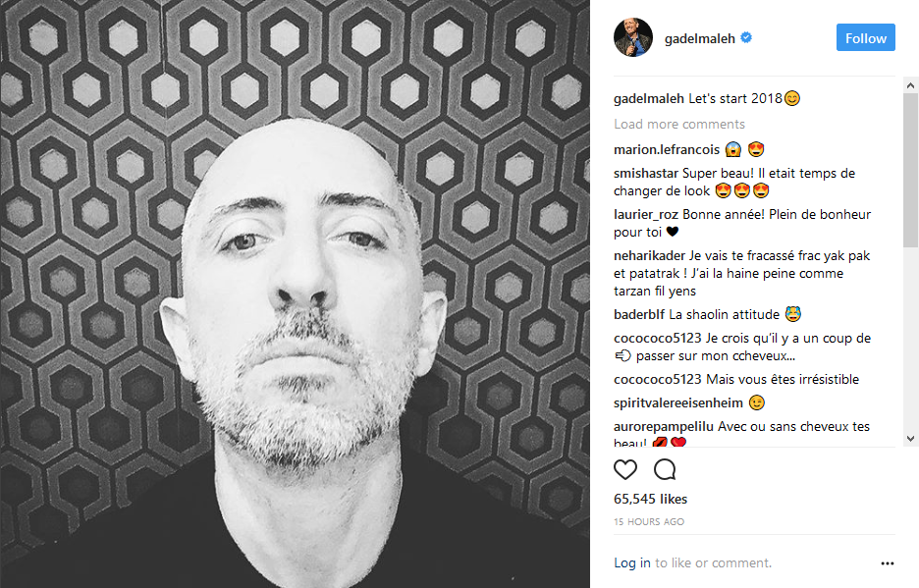Click the comments scrollbar up arrow
The height and width of the screenshot is (588, 919).
pos(910,85)
